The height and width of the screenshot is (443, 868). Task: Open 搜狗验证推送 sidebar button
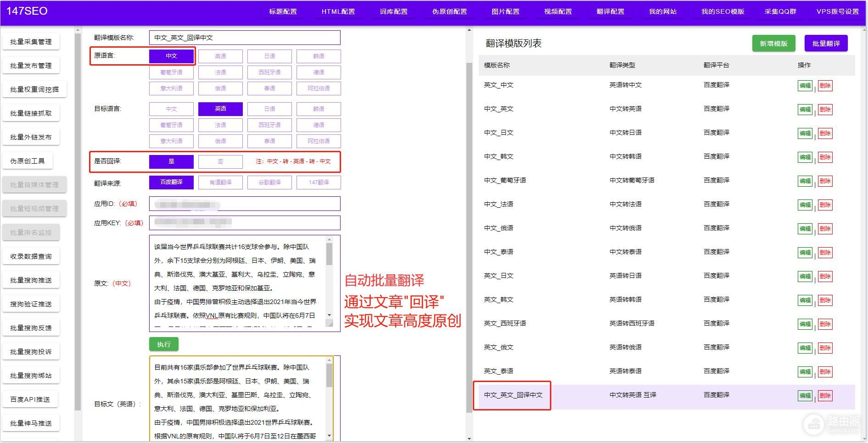[31, 304]
